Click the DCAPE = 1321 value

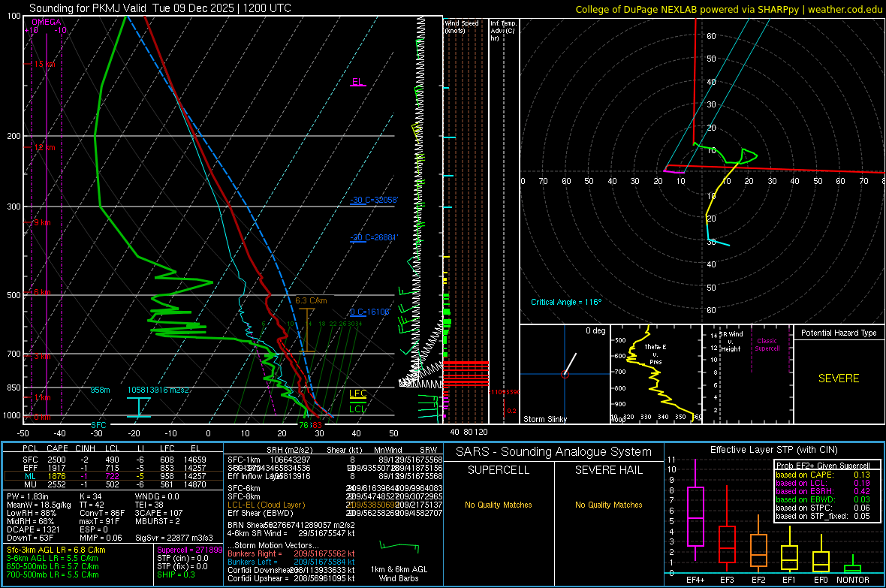33,529
